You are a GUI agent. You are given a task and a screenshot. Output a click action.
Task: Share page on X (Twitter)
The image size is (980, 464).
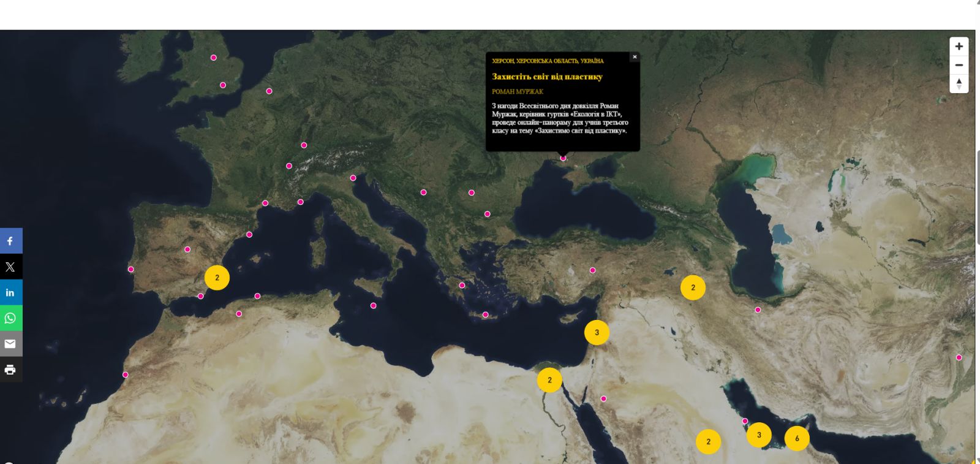point(10,267)
